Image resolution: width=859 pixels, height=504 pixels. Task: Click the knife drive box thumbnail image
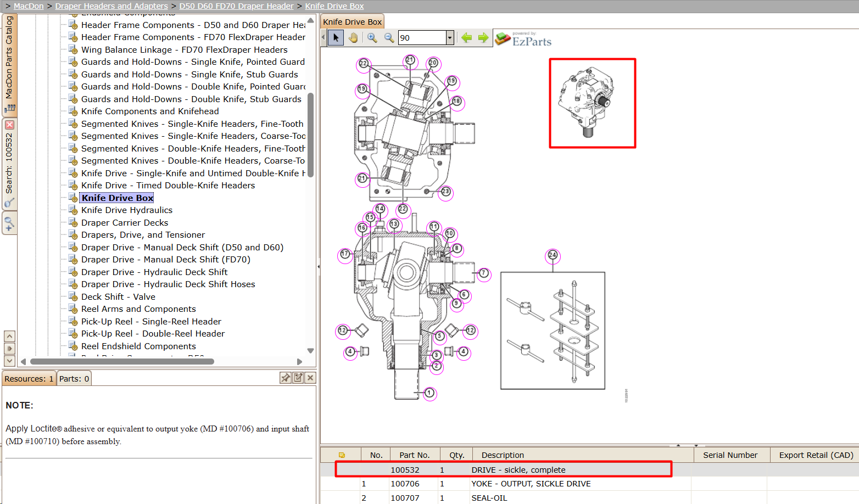593,103
